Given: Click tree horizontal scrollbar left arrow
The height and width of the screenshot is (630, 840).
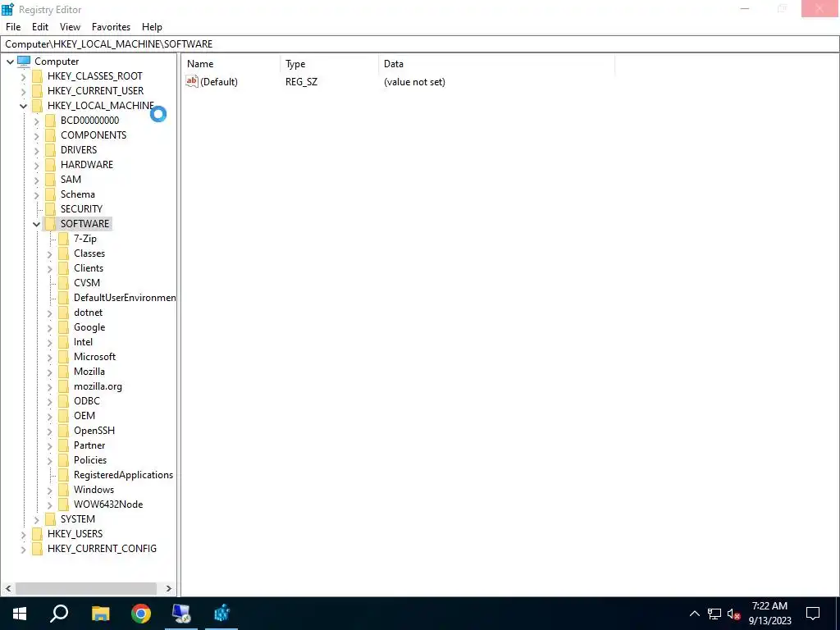Looking at the screenshot, I should pos(8,588).
